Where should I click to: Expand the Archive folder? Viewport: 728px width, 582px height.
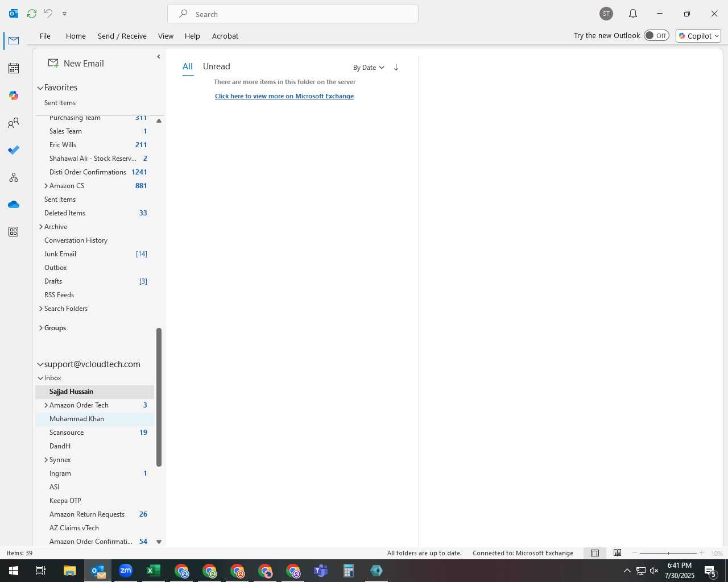(x=41, y=227)
